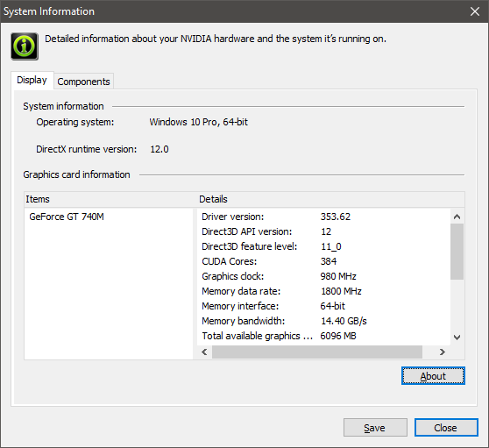Switch to the Components tab

83,82
